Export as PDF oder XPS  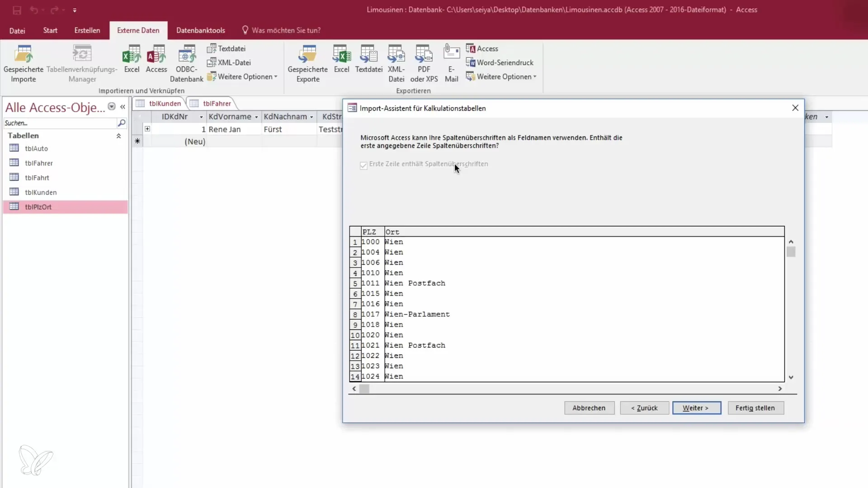tap(424, 64)
